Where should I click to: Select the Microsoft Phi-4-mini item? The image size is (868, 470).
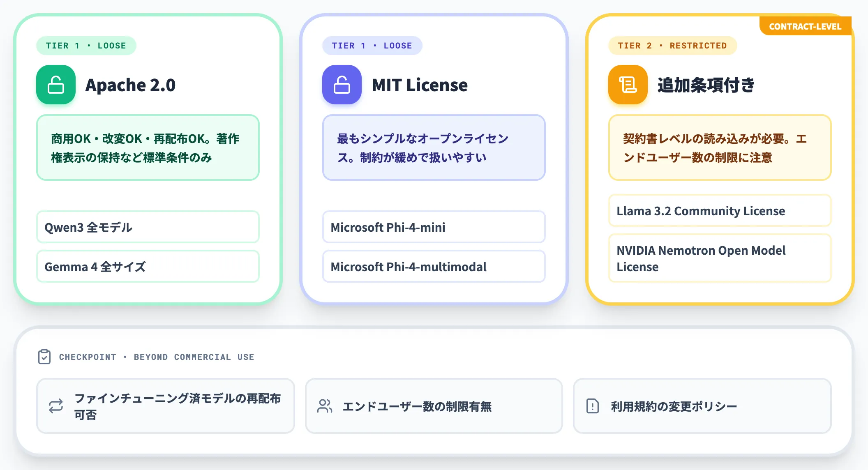(x=434, y=227)
